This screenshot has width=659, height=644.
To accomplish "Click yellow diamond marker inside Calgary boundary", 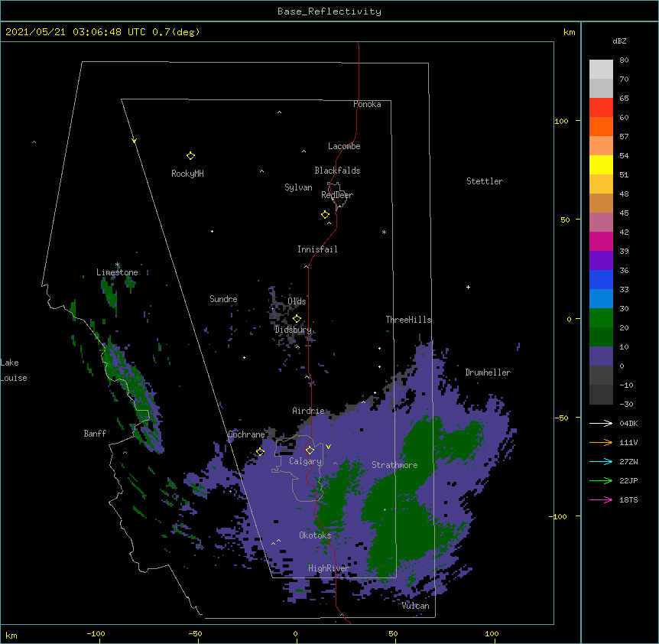I will (310, 450).
